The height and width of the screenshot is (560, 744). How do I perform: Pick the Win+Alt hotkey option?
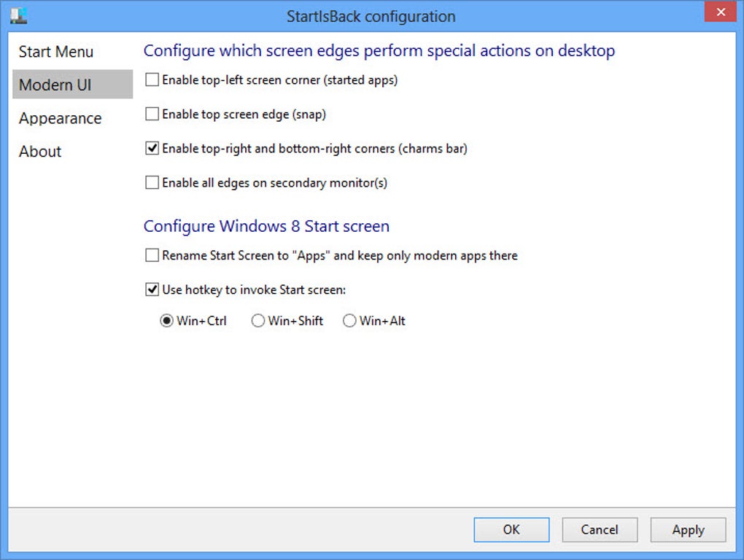tap(349, 321)
